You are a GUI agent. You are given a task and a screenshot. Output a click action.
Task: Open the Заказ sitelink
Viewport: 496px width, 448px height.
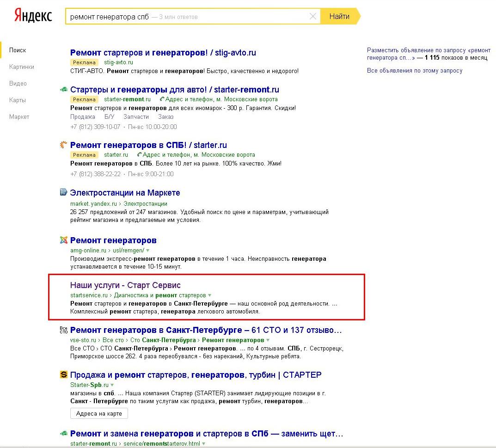click(x=166, y=117)
